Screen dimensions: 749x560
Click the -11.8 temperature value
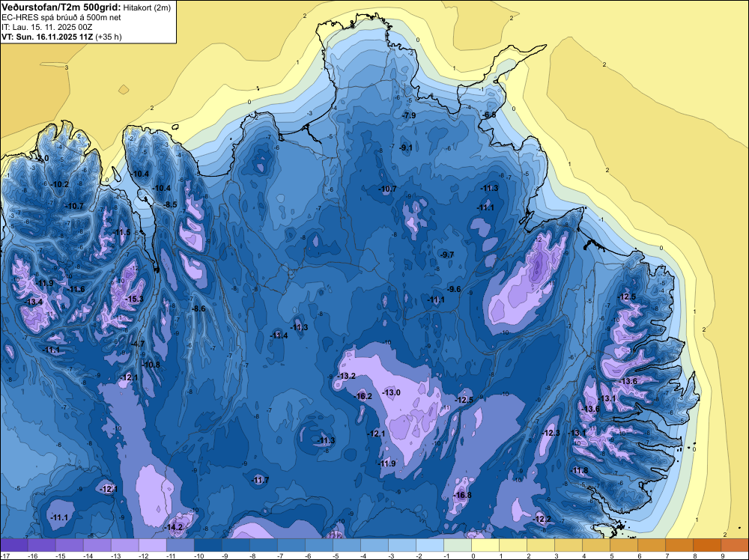[x=580, y=470]
